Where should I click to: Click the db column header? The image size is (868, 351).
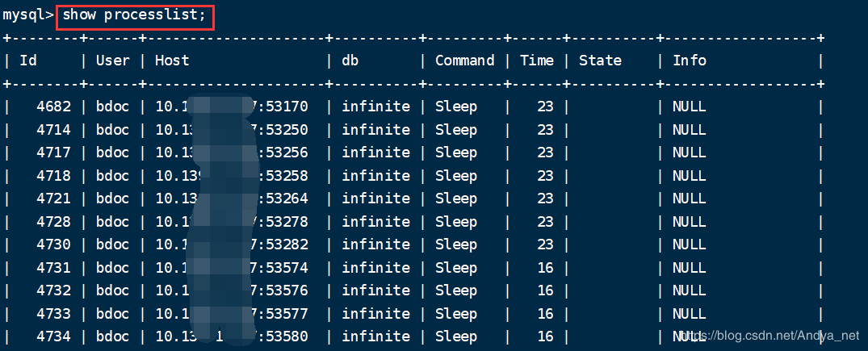(350, 61)
